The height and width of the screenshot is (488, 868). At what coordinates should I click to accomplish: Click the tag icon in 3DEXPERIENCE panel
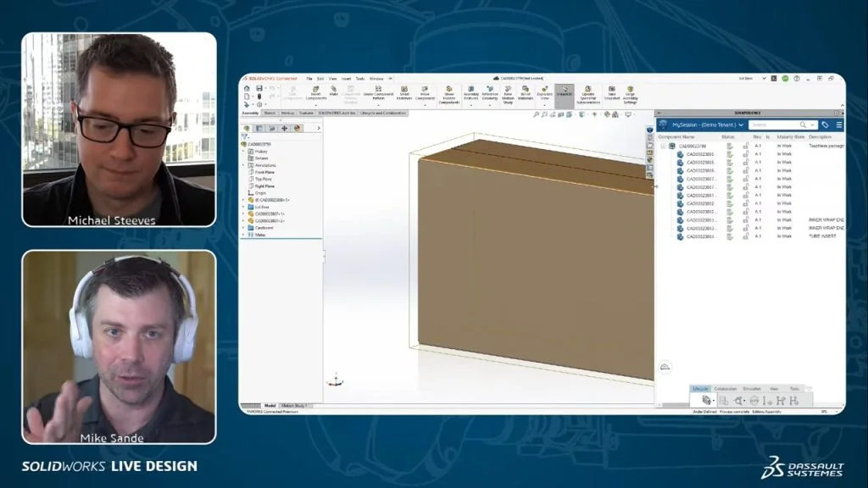[826, 125]
